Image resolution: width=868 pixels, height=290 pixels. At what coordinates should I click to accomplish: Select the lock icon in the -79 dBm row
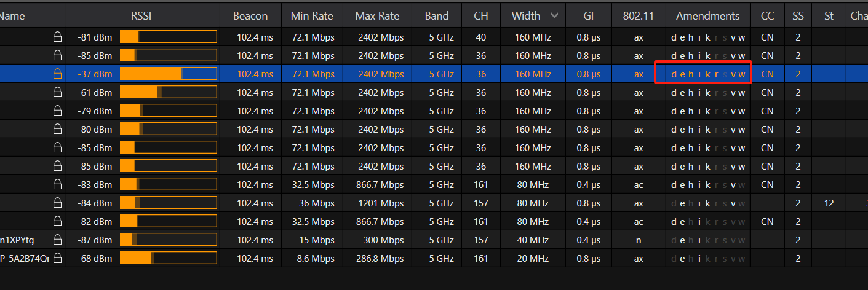[x=58, y=111]
